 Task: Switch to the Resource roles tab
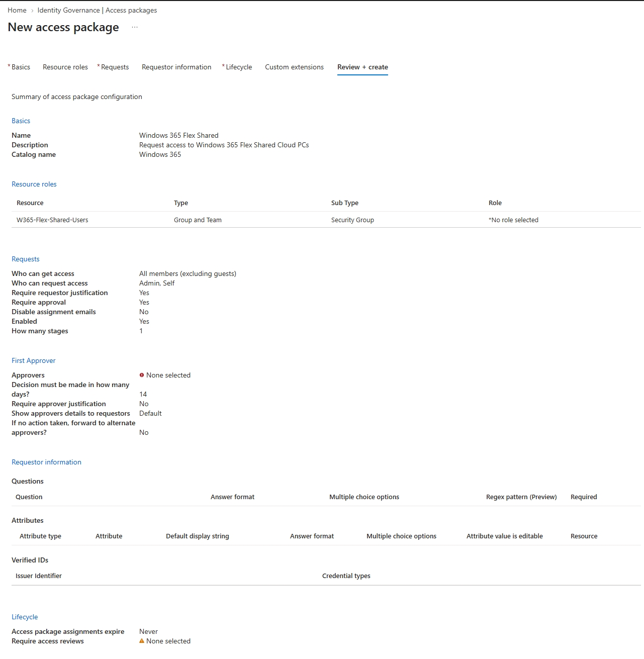click(x=65, y=67)
